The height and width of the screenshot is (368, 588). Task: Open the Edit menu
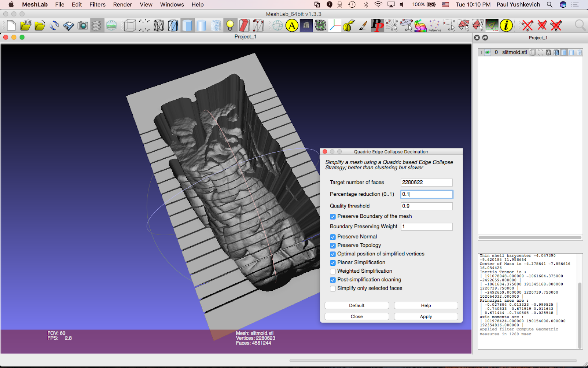click(77, 4)
